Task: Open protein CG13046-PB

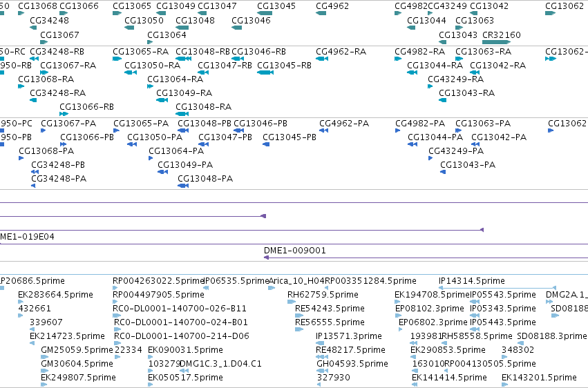Action: [x=260, y=124]
